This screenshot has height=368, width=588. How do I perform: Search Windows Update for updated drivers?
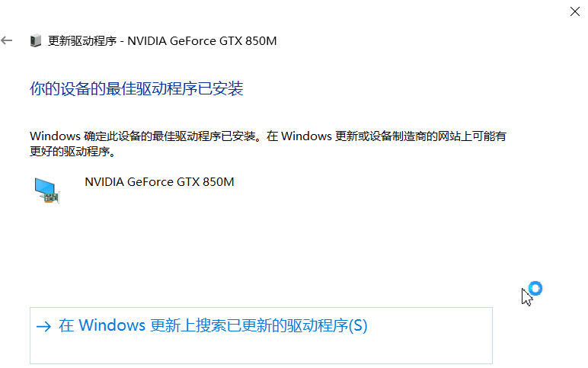pyautogui.click(x=213, y=326)
